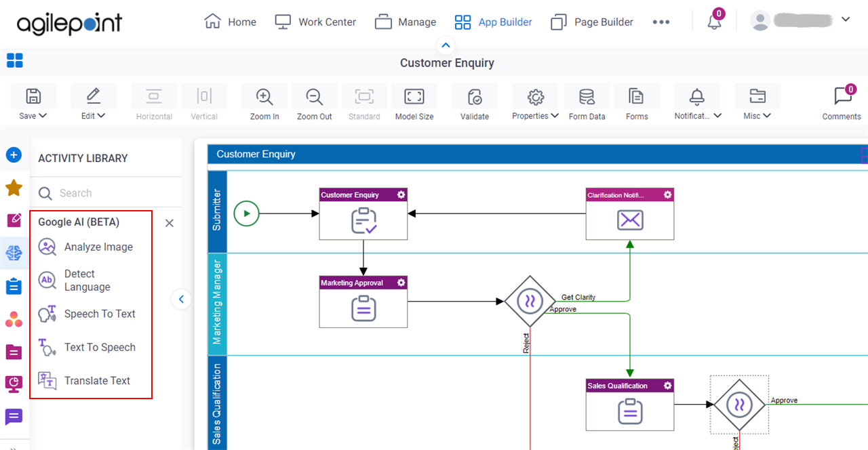Click the Text To Speech activity icon
Image resolution: width=868 pixels, height=450 pixels.
pos(47,347)
